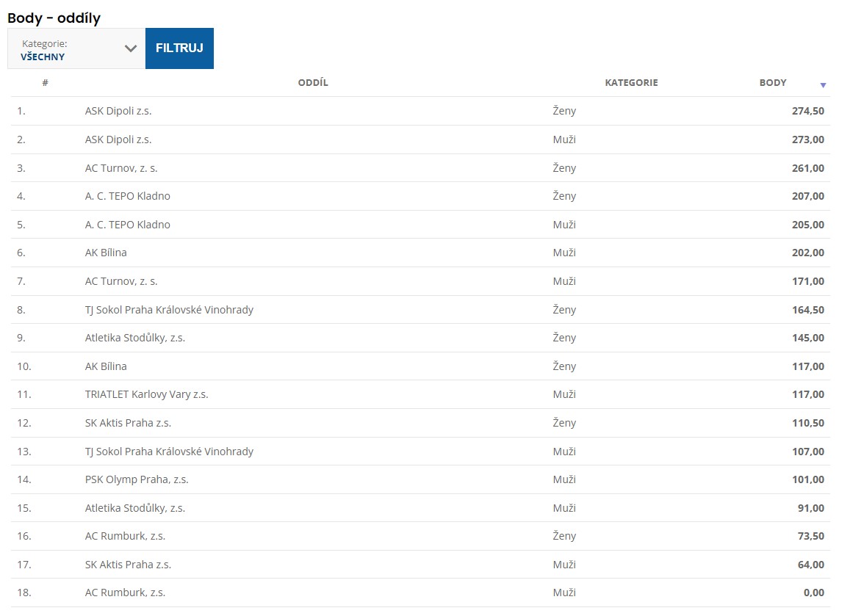Select AK Bílina in row 6
The height and width of the screenshot is (616, 853).
[106, 253]
